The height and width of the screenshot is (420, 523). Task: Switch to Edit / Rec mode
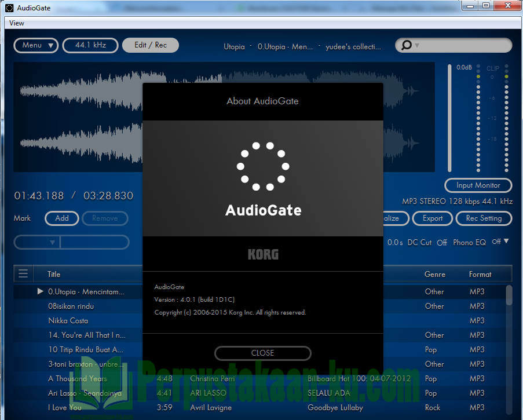(x=151, y=45)
